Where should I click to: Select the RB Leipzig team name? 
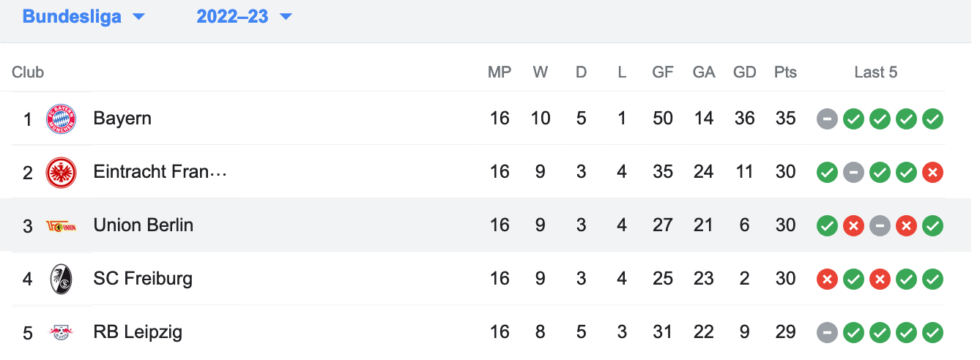[138, 332]
